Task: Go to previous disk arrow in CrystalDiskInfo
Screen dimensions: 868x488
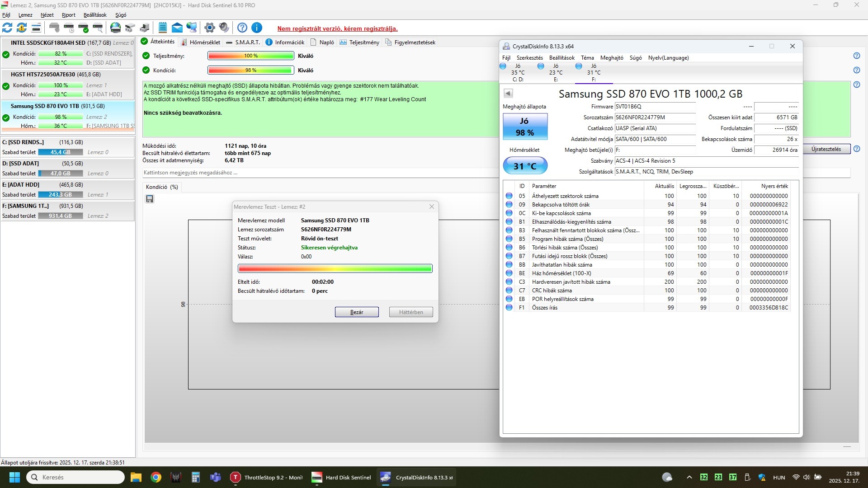Action: point(508,94)
